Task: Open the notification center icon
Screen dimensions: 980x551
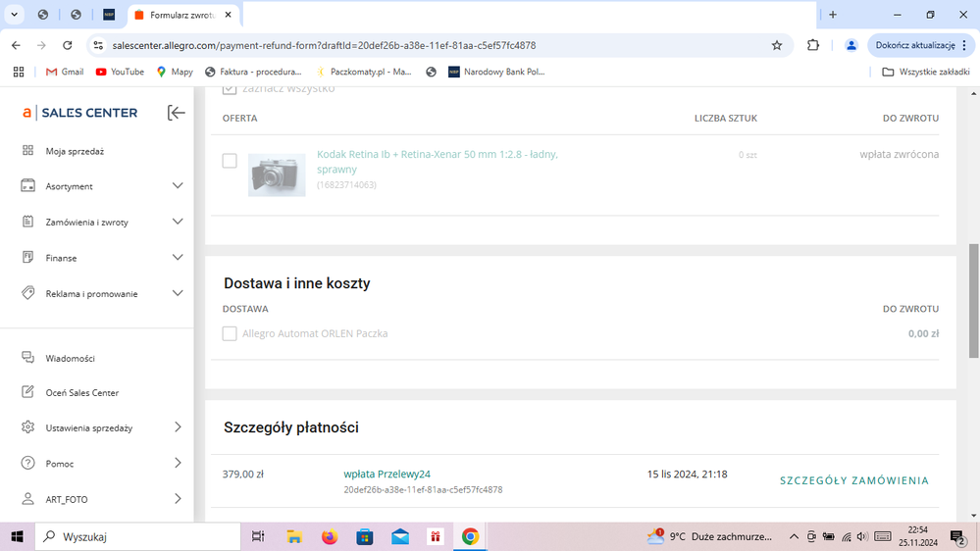Action: pyautogui.click(x=957, y=536)
